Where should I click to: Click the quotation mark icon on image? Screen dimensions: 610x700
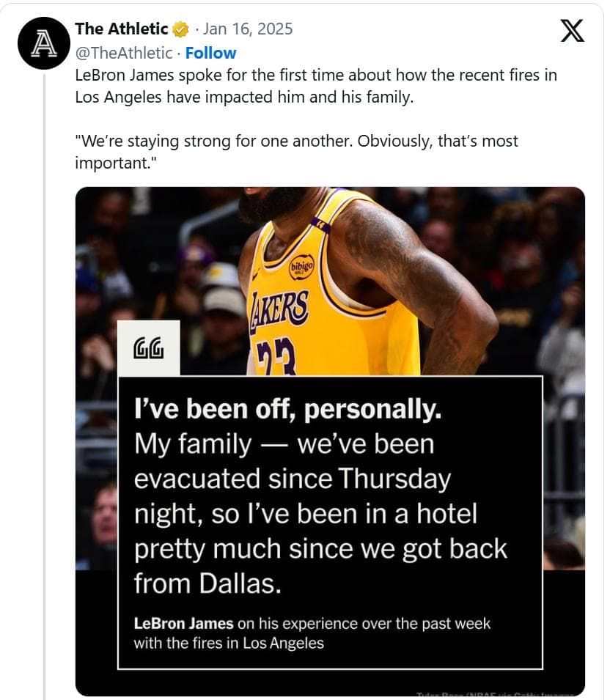point(148,348)
